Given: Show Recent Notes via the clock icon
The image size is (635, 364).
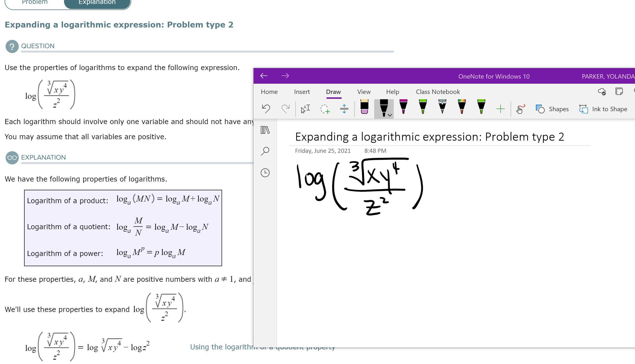Looking at the screenshot, I should click(x=265, y=173).
